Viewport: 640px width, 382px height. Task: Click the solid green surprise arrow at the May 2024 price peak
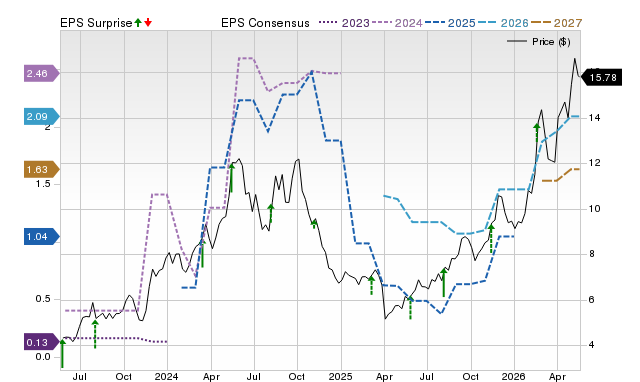click(231, 178)
